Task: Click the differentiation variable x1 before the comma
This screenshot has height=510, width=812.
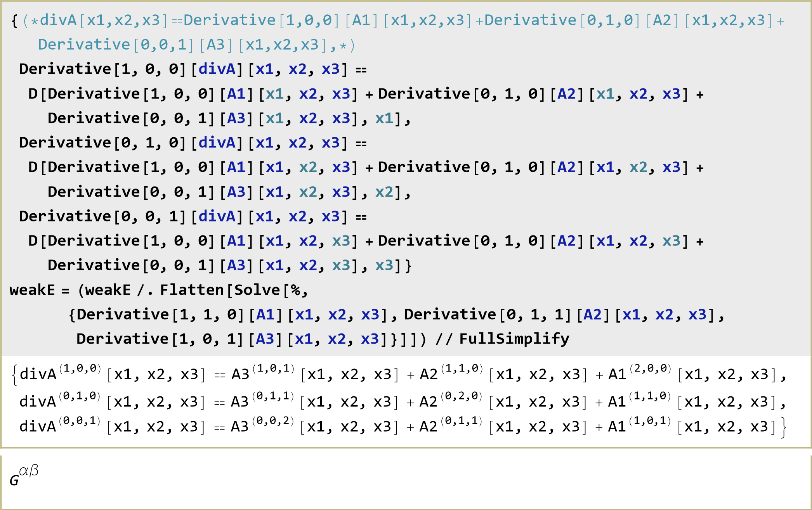Action: (384, 118)
